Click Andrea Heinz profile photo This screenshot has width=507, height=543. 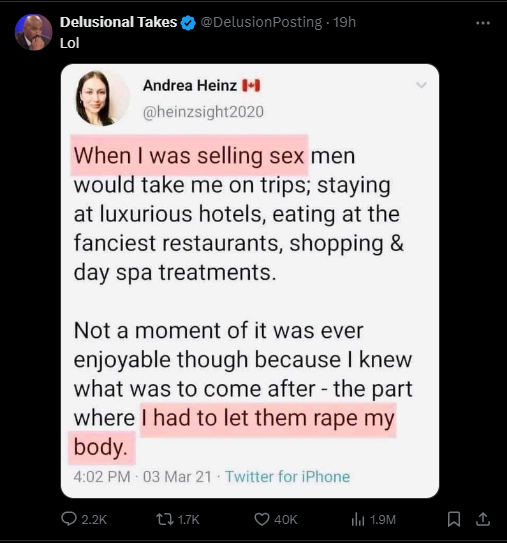[x=101, y=98]
